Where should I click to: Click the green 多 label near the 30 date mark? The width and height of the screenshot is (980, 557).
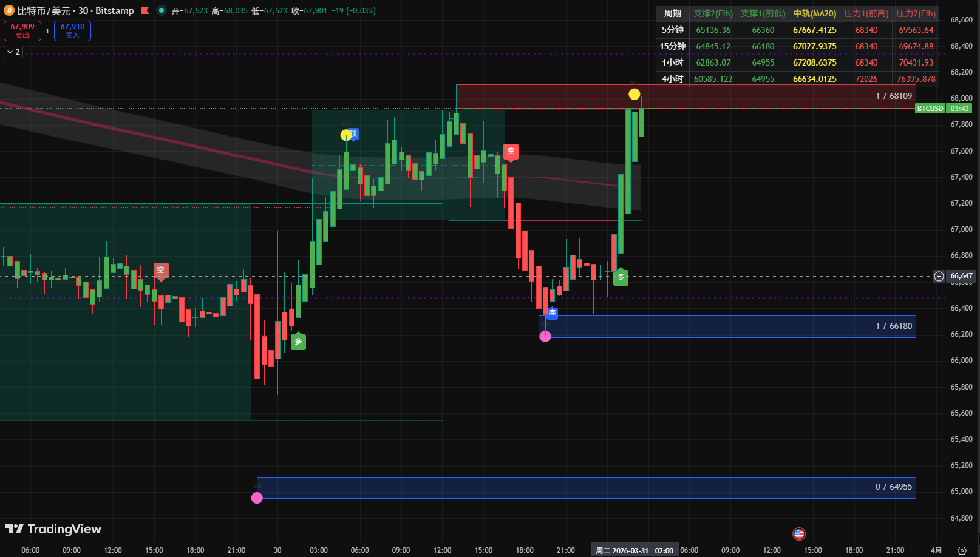click(298, 341)
